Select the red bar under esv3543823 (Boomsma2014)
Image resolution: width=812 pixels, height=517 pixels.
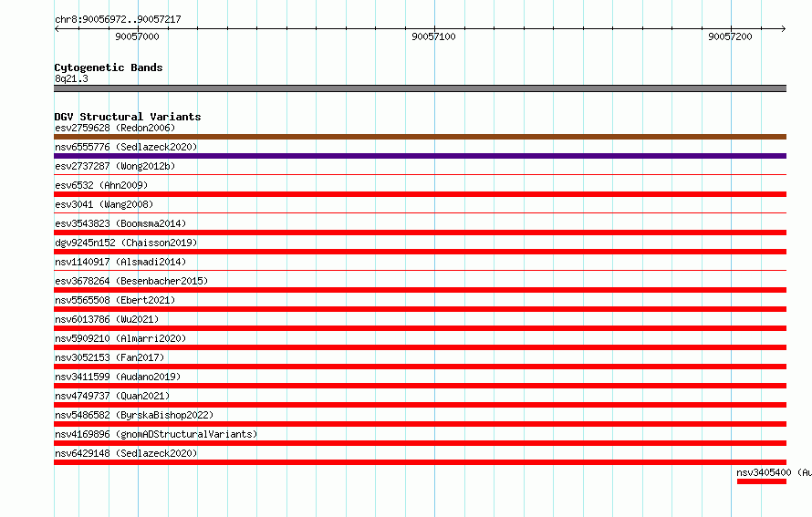coord(420,233)
